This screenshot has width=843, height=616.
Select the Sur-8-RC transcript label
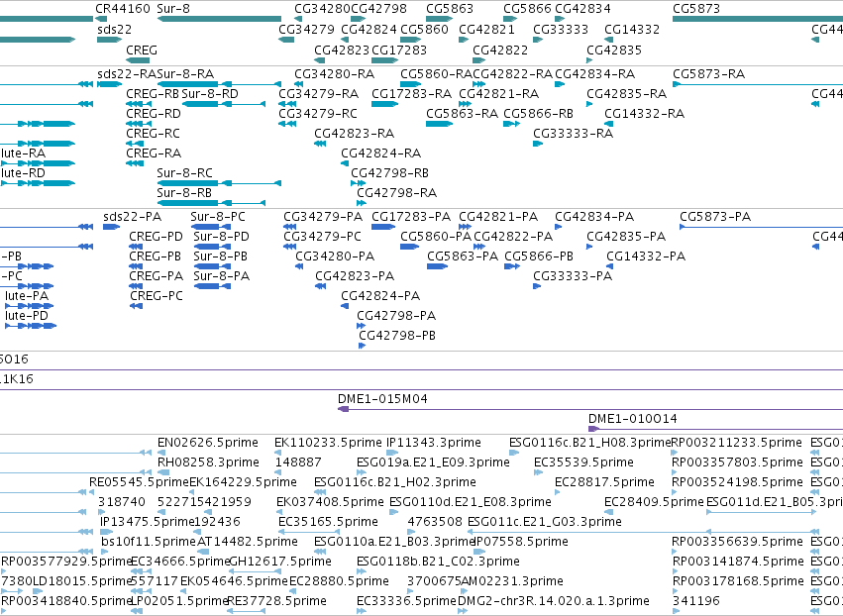coord(185,173)
